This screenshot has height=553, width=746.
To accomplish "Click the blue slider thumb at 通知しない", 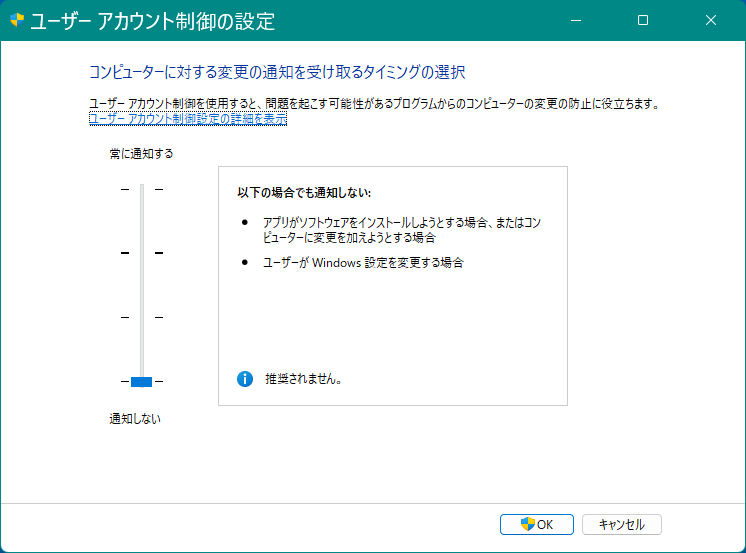I will (x=141, y=382).
